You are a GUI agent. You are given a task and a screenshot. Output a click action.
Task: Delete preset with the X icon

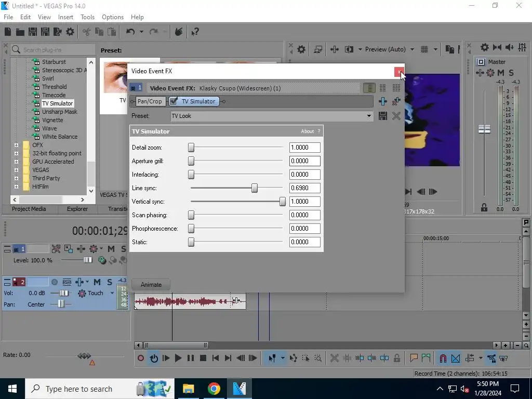pyautogui.click(x=396, y=116)
